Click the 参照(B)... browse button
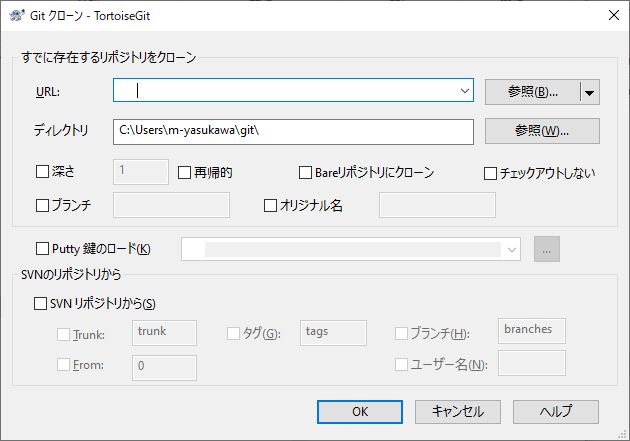 click(x=533, y=92)
